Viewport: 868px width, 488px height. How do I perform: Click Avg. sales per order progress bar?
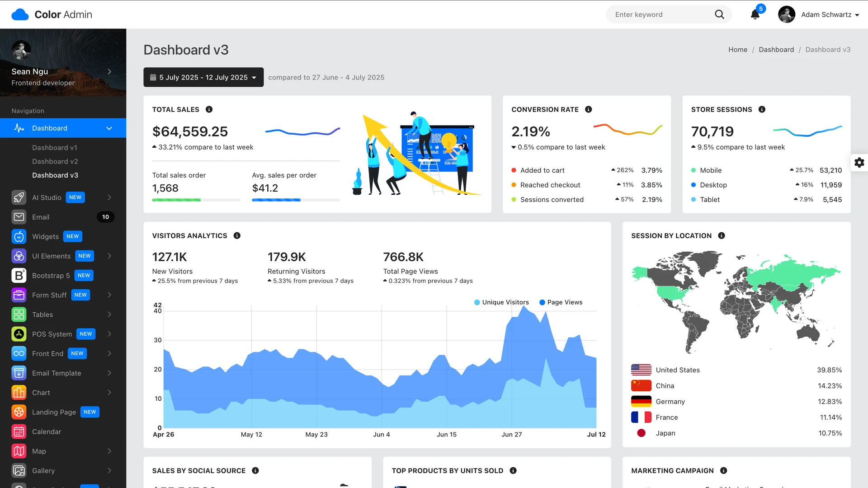[296, 200]
